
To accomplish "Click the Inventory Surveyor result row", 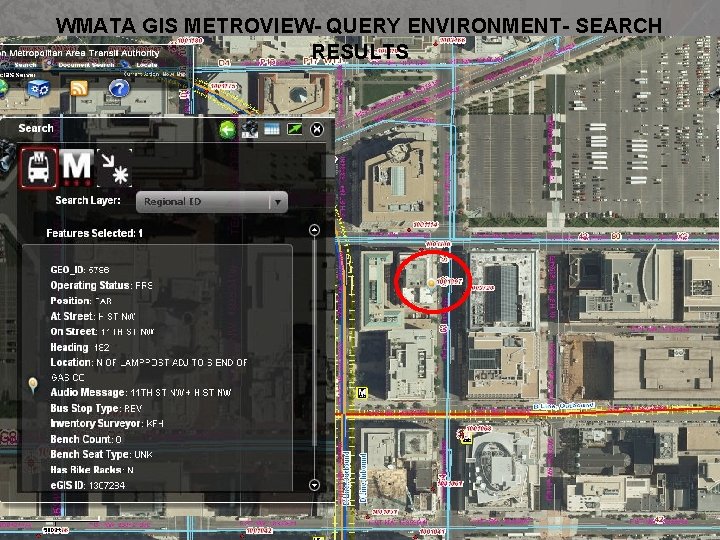I will pos(107,423).
